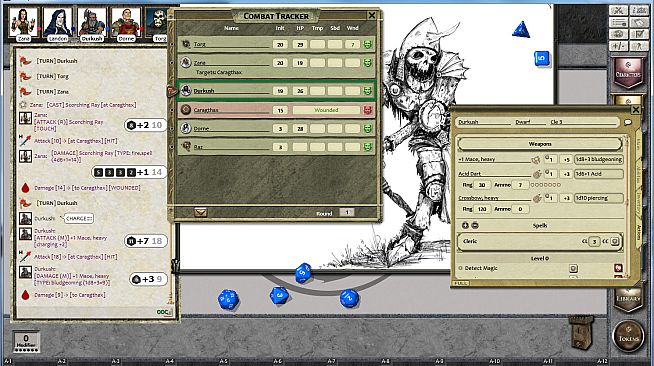Close the Combat Tracker window

coord(372,16)
